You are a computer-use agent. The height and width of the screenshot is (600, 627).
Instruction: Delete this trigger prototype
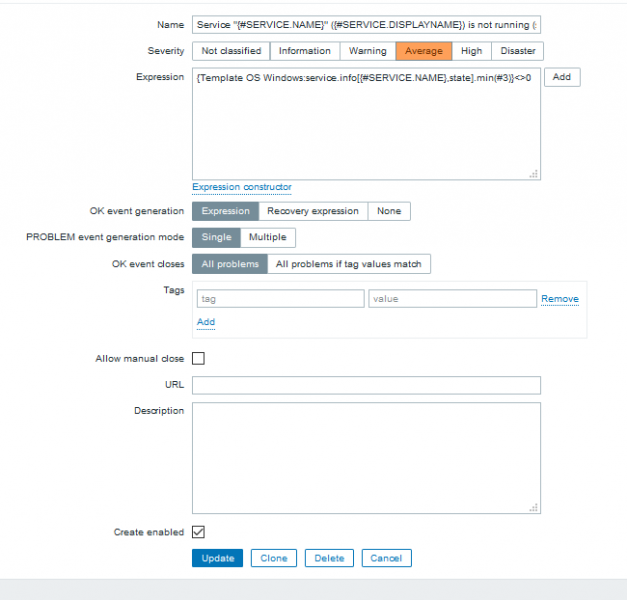(329, 558)
